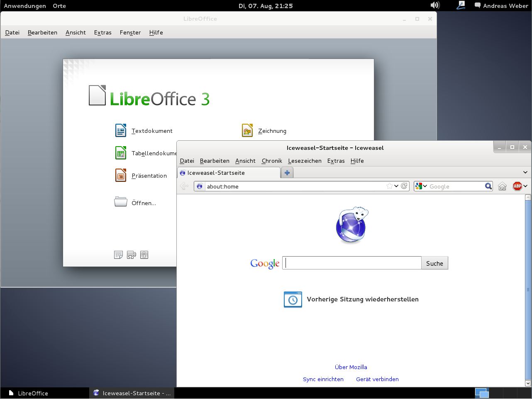Click the LibreOffice info icon
This screenshot has width=532, height=399.
click(x=144, y=255)
